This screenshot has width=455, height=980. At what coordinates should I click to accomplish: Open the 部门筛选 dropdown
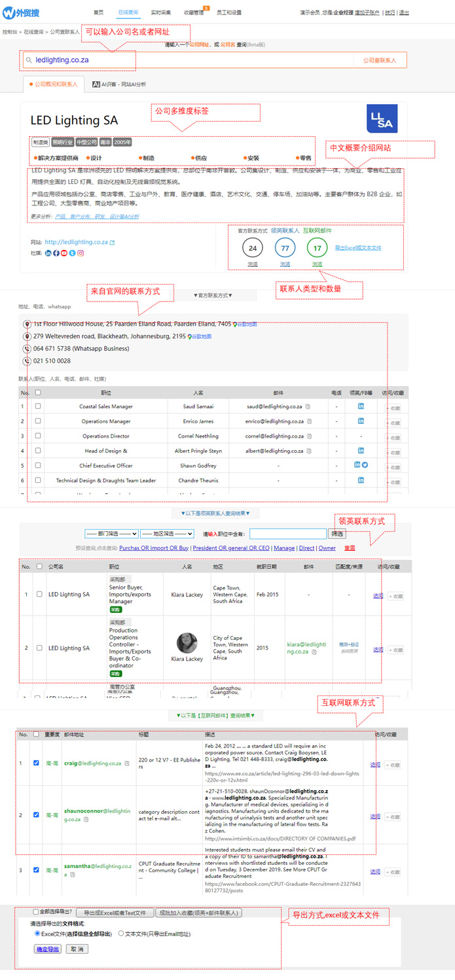(111, 534)
